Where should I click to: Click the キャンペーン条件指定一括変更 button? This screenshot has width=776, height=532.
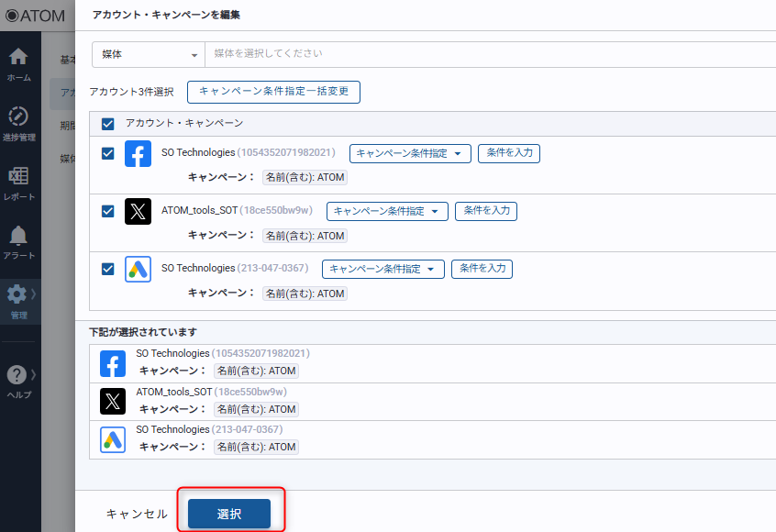coord(273,92)
